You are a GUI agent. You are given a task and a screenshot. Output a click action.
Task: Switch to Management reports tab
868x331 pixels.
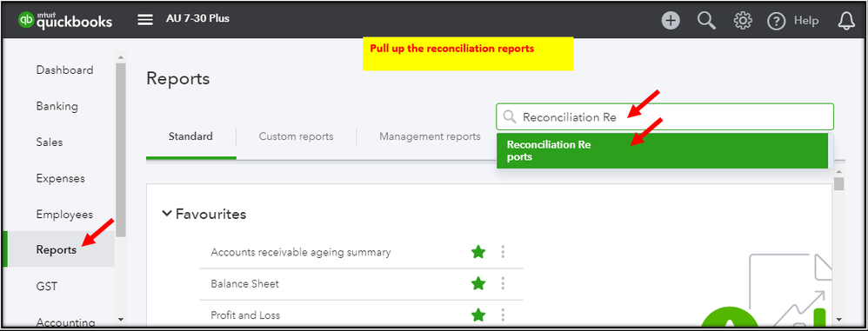point(430,136)
